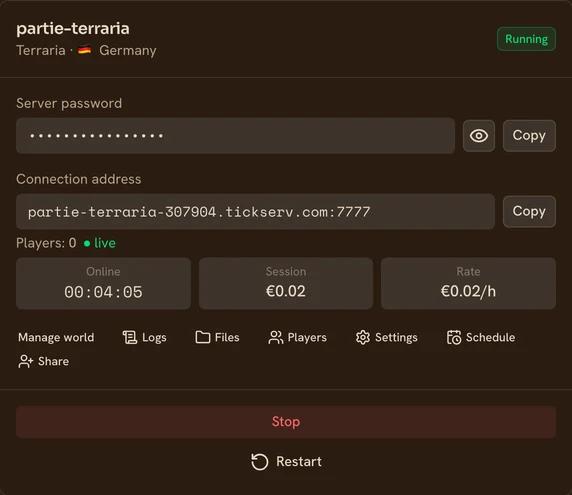The height and width of the screenshot is (495, 572).
Task: Click the Terraria game label
Action: [x=41, y=50]
